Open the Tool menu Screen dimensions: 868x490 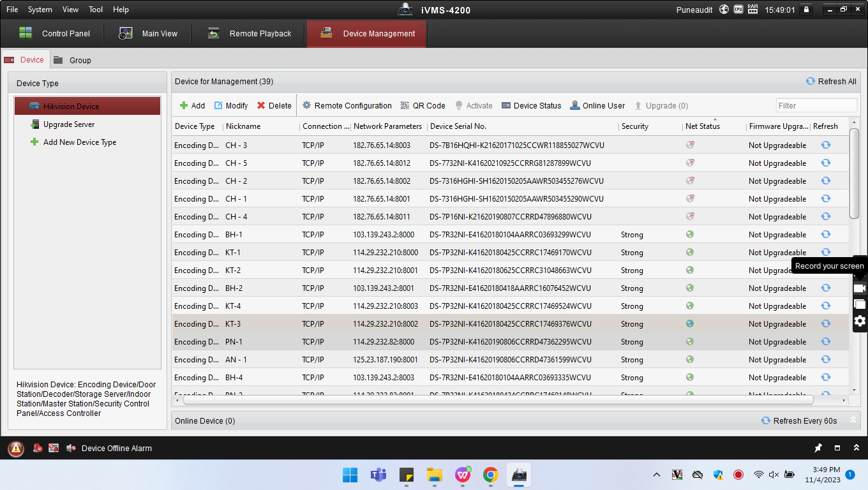(x=96, y=10)
